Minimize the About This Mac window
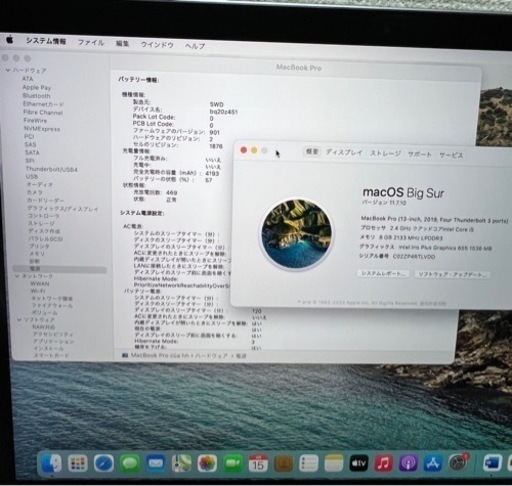Image resolution: width=512 pixels, height=486 pixels. click(254, 151)
